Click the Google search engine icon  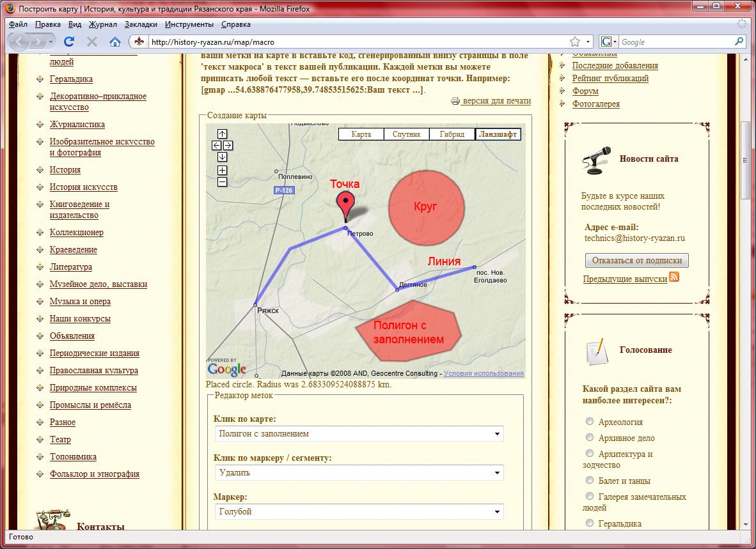[606, 42]
